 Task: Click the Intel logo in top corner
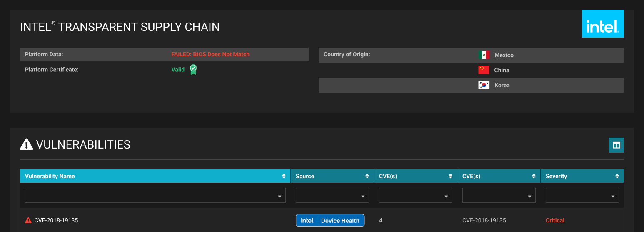[602, 24]
